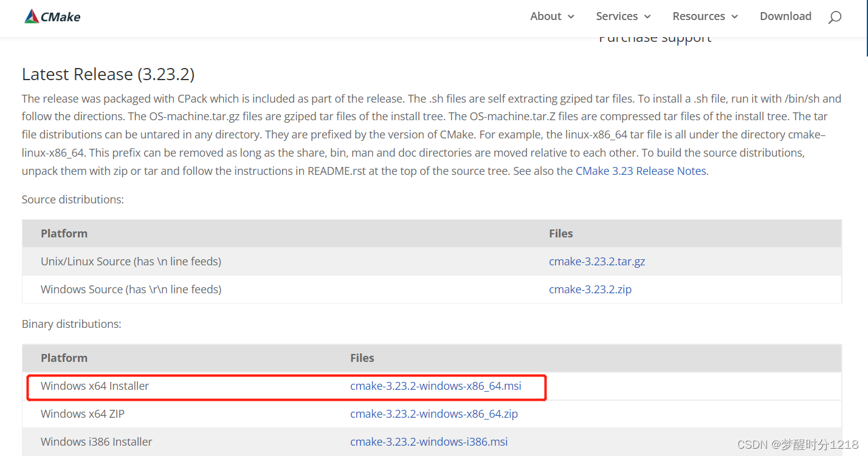Download cmake-3.23.2-windows-x86_64.msi installer
868x456 pixels.
coord(436,386)
